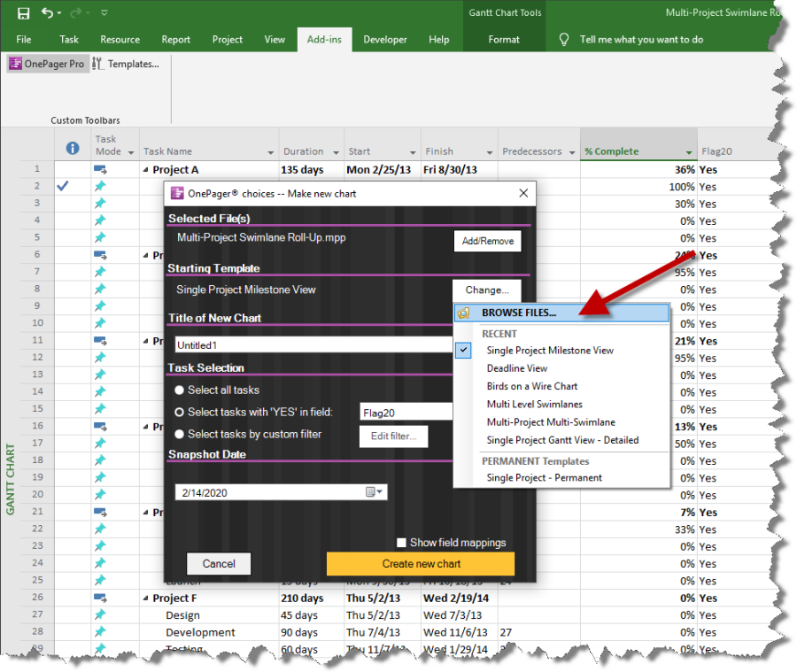Click the task mode pin icon in row 14
The width and height of the screenshot is (797, 672).
click(100, 391)
